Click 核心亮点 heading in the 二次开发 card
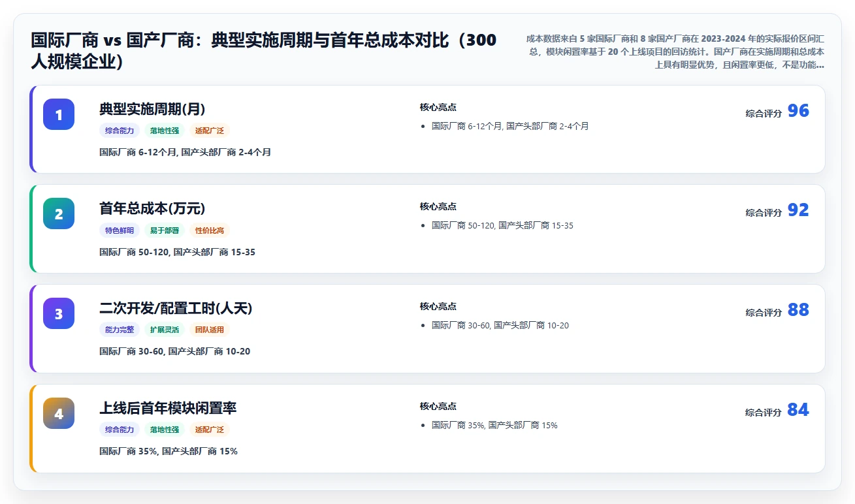This screenshot has width=855, height=504. coord(438,306)
